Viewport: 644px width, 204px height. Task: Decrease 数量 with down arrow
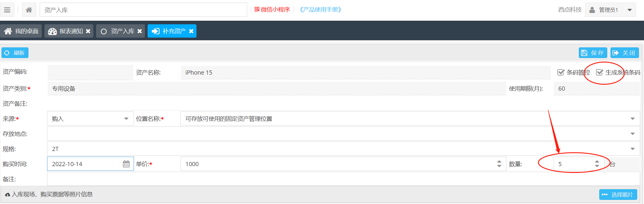pyautogui.click(x=597, y=166)
